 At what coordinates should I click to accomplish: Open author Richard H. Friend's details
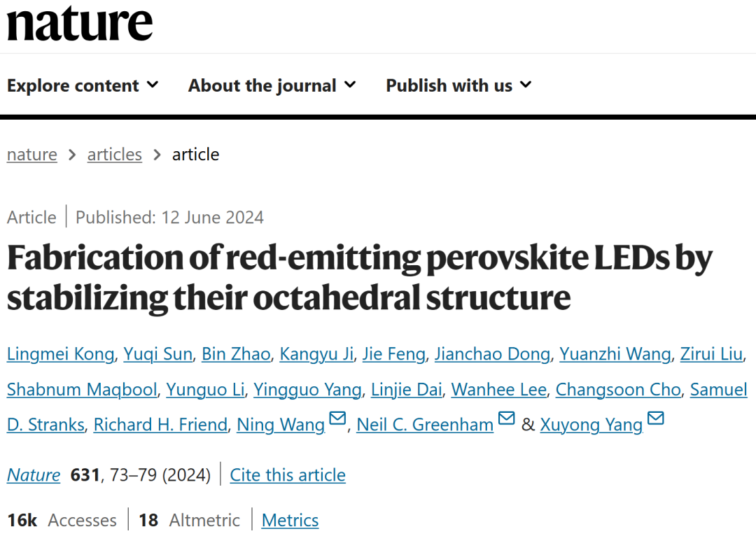pyautogui.click(x=160, y=425)
